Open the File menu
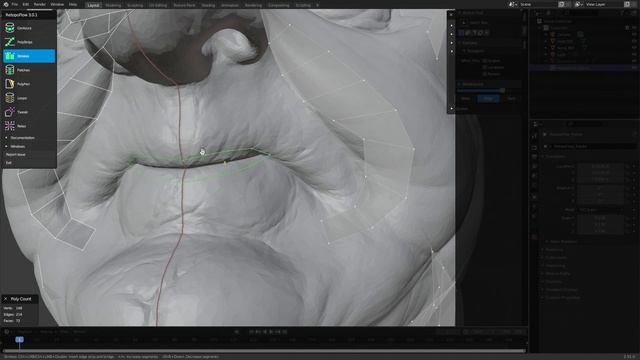The width and height of the screenshot is (640, 360). click(x=15, y=4)
